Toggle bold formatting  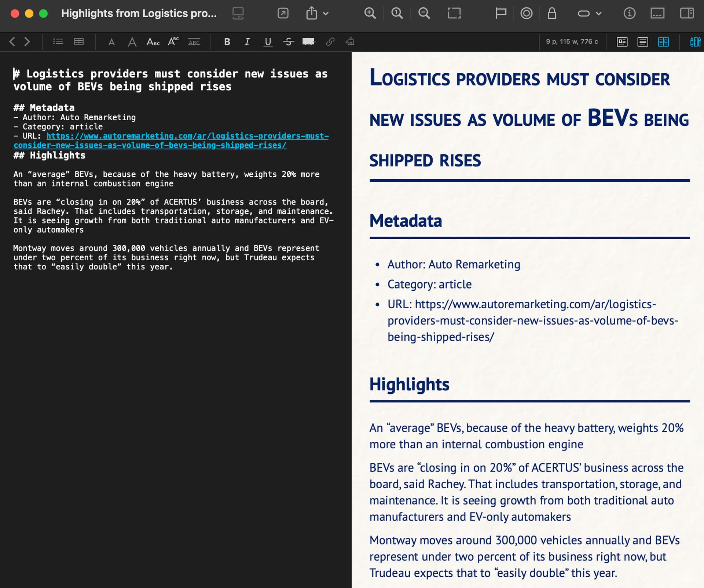click(x=227, y=42)
